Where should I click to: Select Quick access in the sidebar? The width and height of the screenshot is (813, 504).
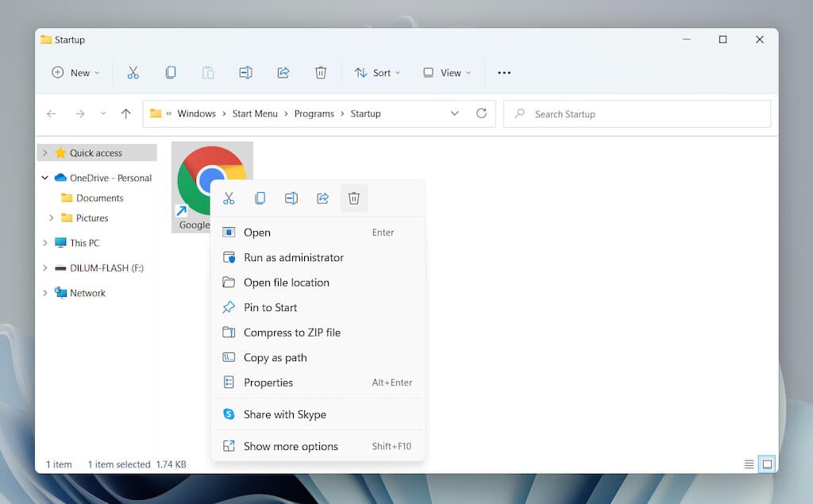point(96,153)
